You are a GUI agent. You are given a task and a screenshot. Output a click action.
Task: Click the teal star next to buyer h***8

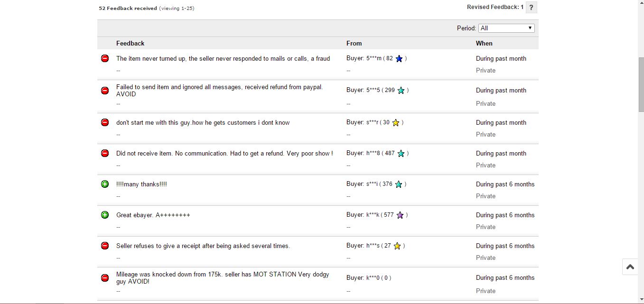click(401, 154)
